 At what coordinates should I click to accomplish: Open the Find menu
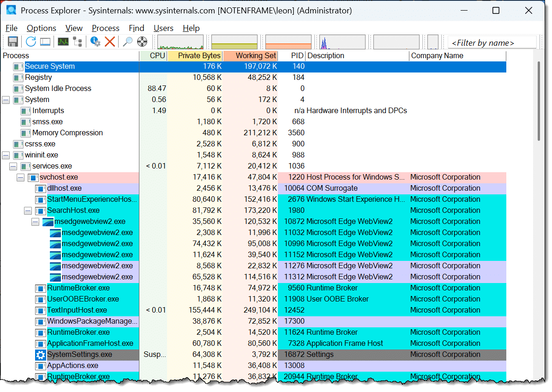point(136,28)
